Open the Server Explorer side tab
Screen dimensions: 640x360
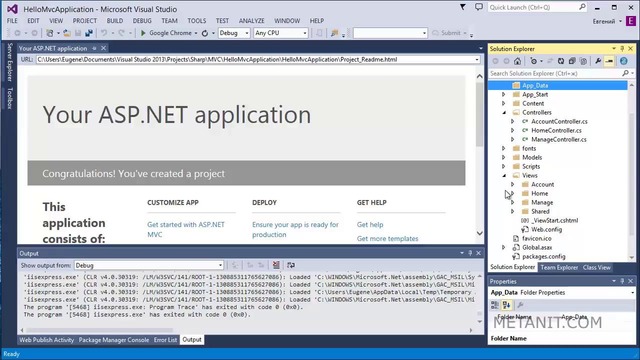pyautogui.click(x=10, y=62)
